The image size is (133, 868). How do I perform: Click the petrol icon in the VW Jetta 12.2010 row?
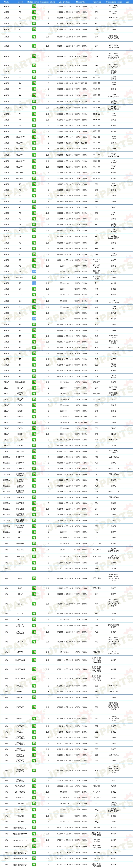click(34, 652)
